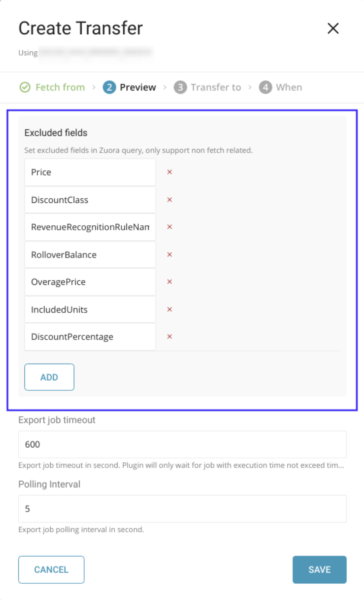Click the DiscountPercentage text input

[x=90, y=337]
